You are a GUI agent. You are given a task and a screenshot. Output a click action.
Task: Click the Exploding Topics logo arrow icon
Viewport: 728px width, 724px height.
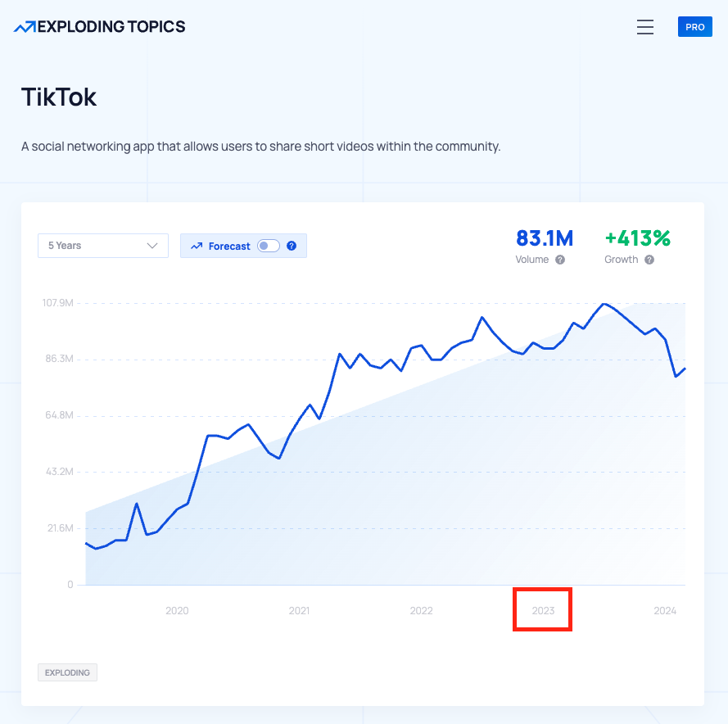tap(25, 27)
